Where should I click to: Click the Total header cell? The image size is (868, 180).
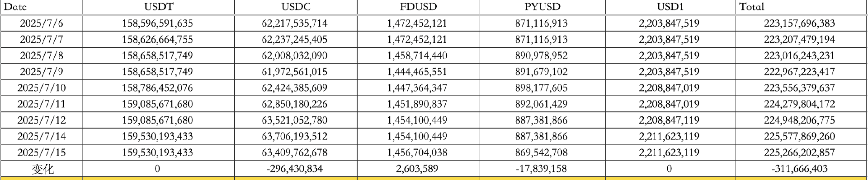point(801,7)
